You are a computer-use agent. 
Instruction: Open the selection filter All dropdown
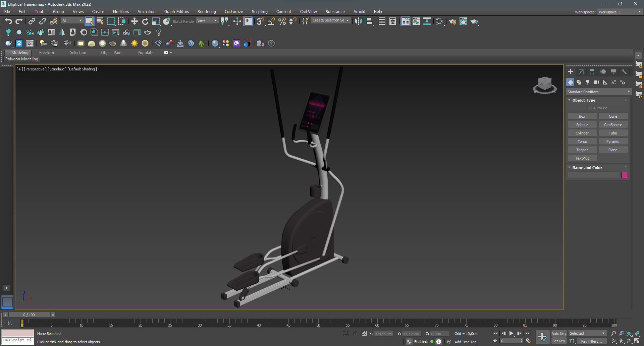[x=72, y=21]
